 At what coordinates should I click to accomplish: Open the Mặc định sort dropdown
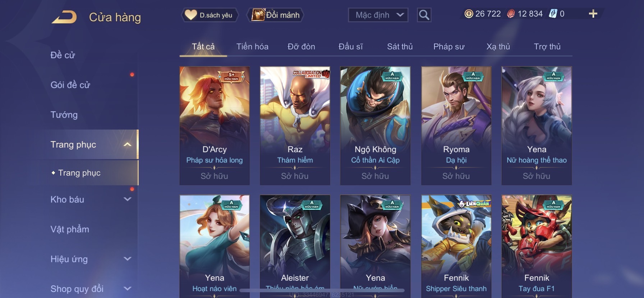click(x=378, y=15)
